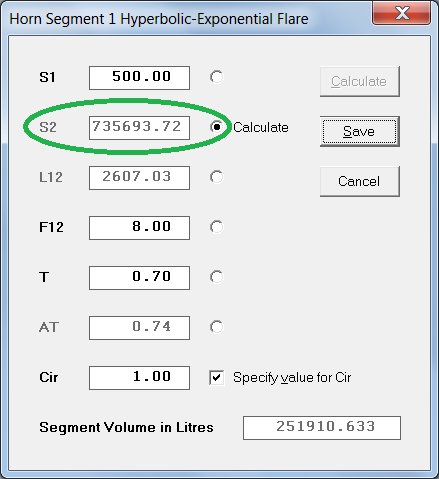Click the F12 field showing 8.00
The height and width of the screenshot is (479, 439).
click(x=139, y=228)
